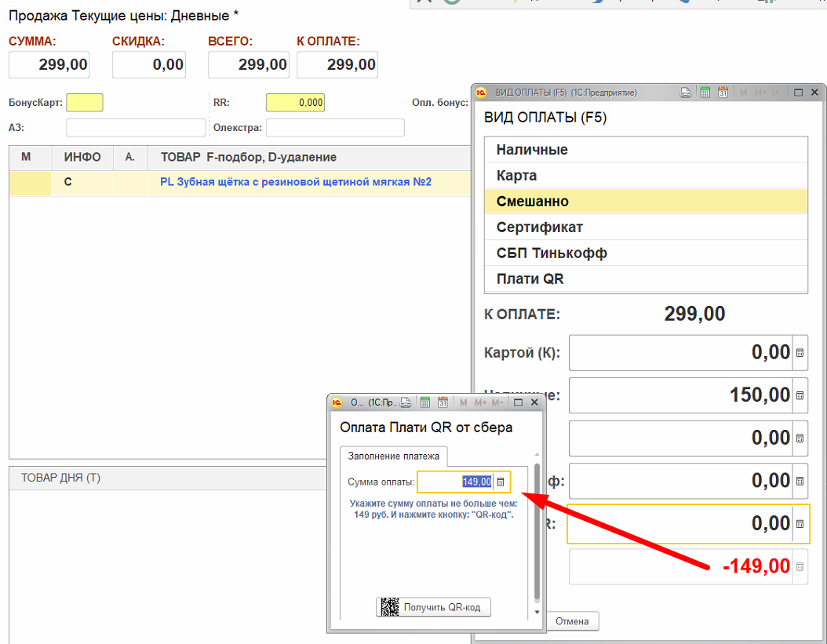Select the PL Зубная щётка product row
827x644 pixels.
click(295, 183)
